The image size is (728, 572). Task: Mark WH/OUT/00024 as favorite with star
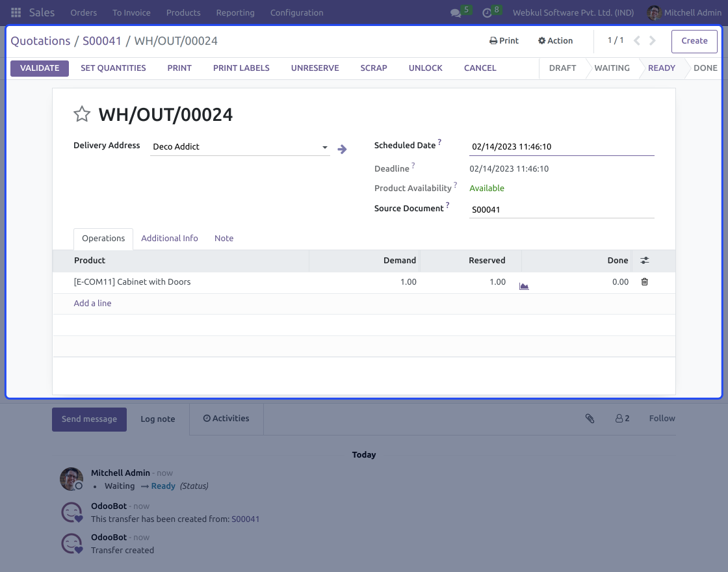coord(82,114)
